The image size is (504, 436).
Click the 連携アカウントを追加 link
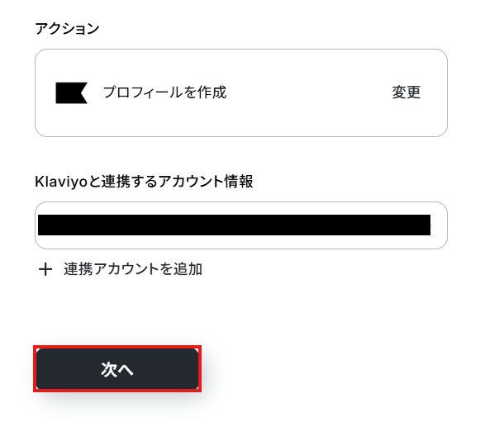(132, 269)
